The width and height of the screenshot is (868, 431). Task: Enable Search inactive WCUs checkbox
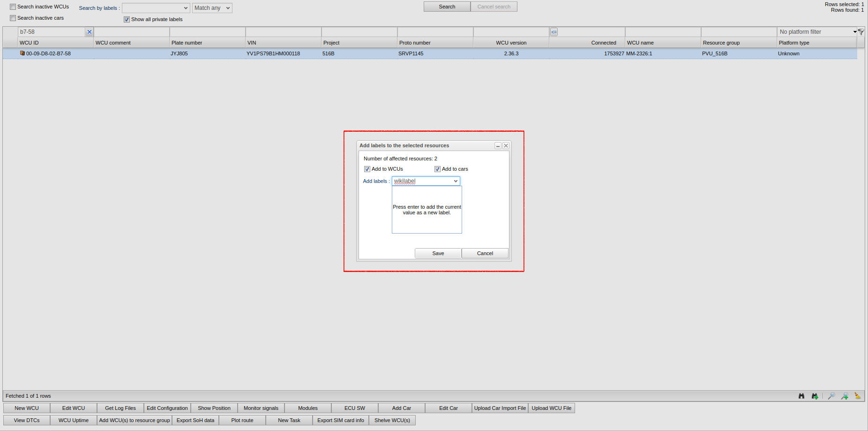pos(13,7)
